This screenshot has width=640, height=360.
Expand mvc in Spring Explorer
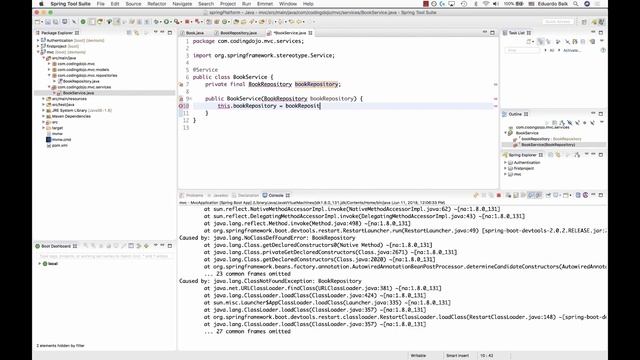click(x=506, y=174)
